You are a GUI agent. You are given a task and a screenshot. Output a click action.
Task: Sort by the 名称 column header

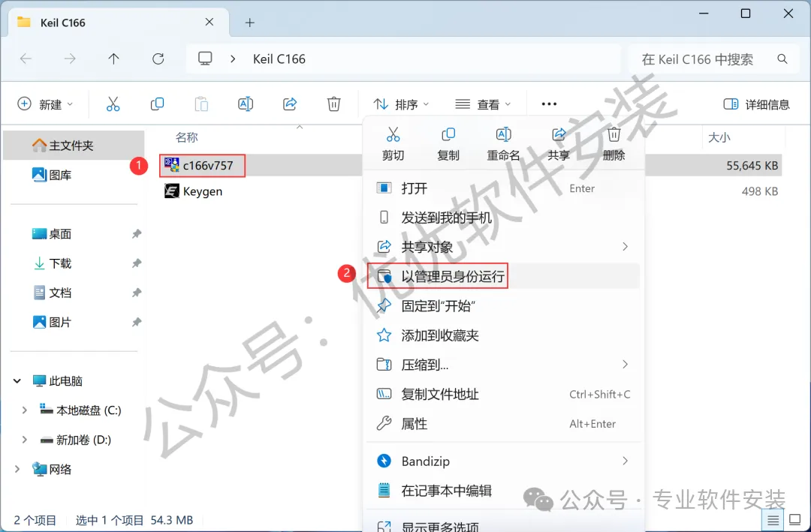[187, 137]
